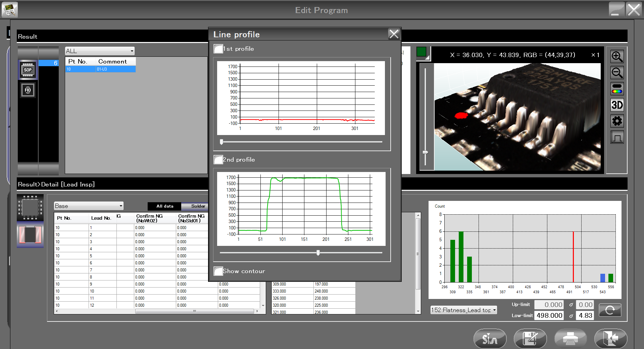Select the SOP component icon

click(28, 70)
